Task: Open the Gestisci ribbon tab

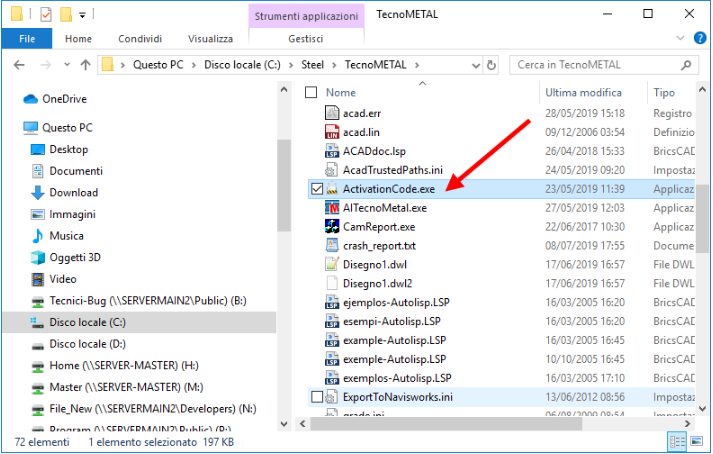Action: point(306,39)
